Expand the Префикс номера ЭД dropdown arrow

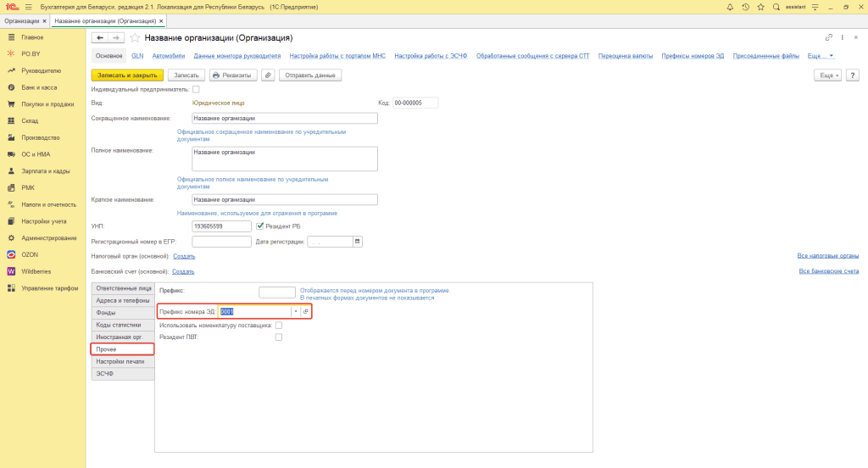click(295, 312)
